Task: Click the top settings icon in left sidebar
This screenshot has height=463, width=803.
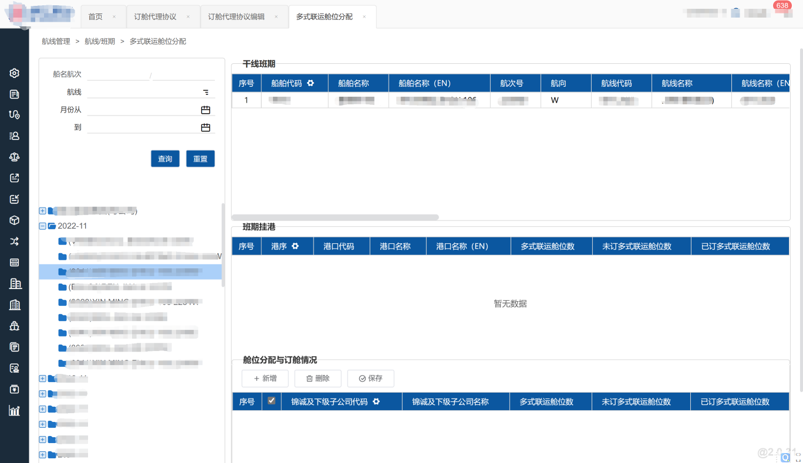Action: (14, 73)
